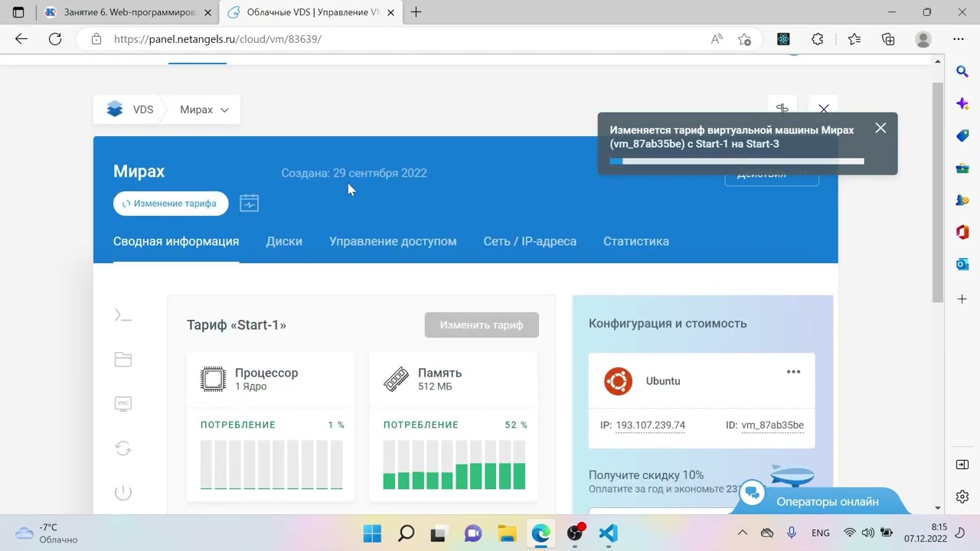
Task: Open Сеть / IP-адреса tab
Action: (530, 241)
